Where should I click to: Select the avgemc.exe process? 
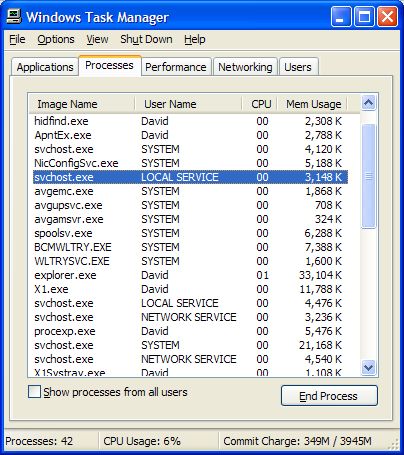190,191
